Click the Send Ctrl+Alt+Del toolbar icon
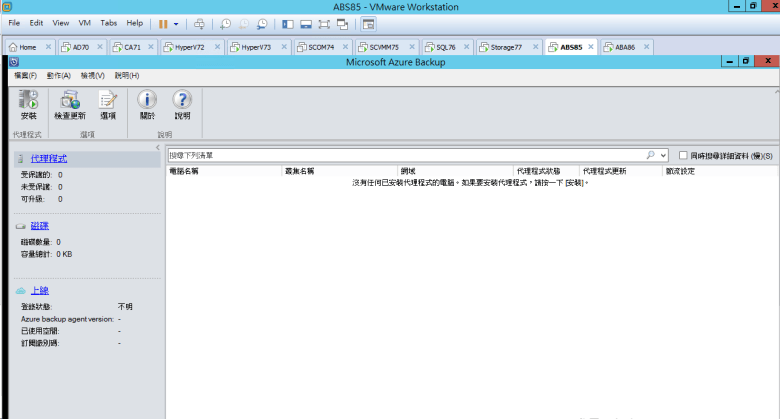The height and width of the screenshot is (419, 780). click(198, 22)
